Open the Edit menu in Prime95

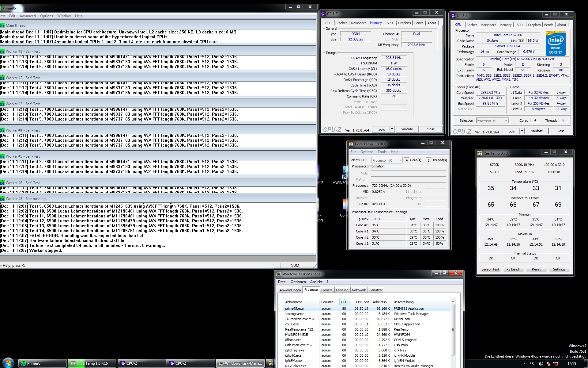pyautogui.click(x=12, y=16)
